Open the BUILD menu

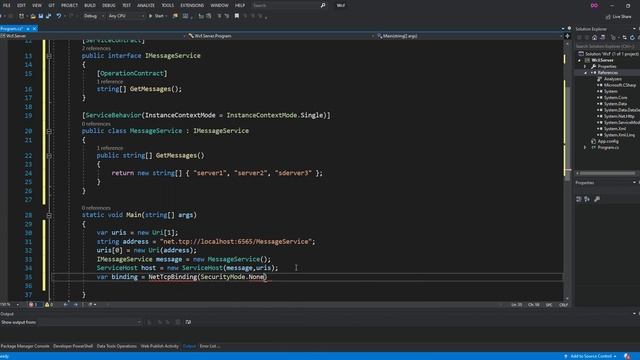coord(90,5)
